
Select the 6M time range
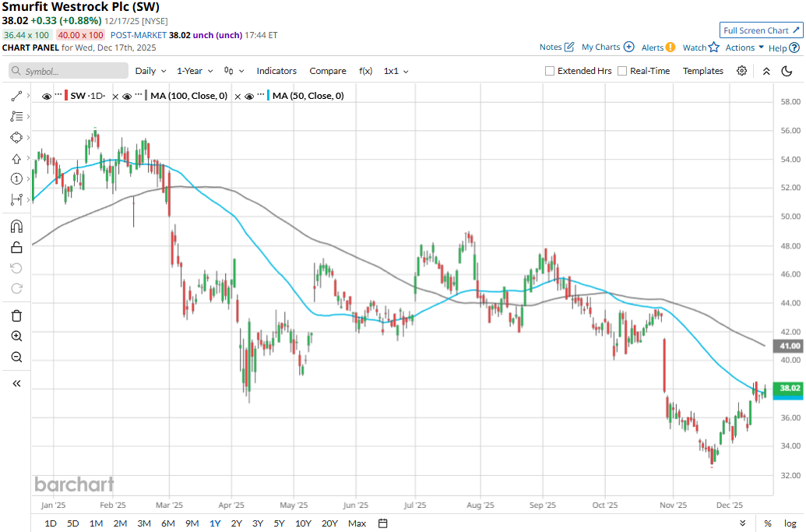[x=168, y=523]
